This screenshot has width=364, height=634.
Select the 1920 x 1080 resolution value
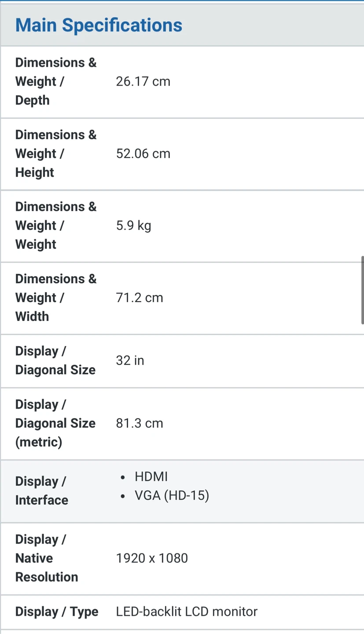pyautogui.click(x=152, y=558)
